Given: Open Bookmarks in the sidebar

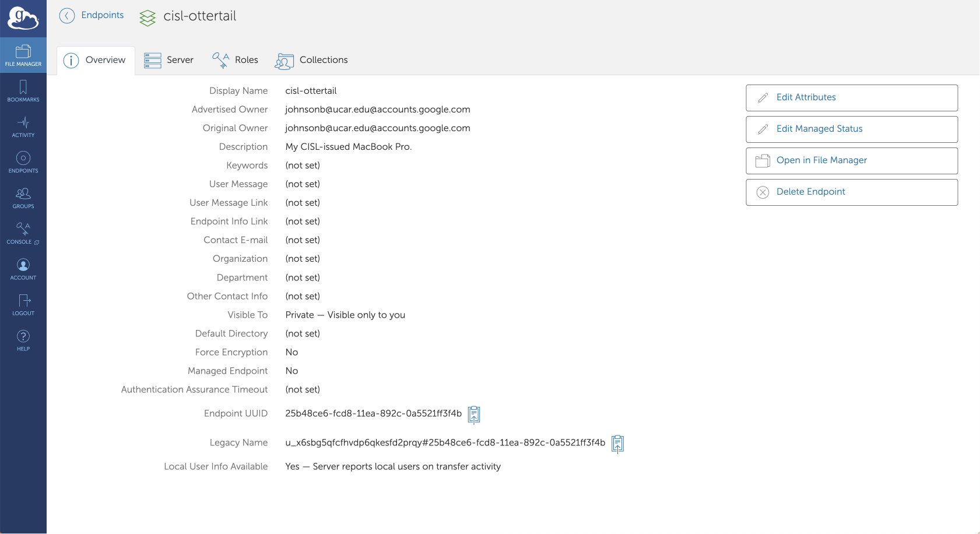Looking at the screenshot, I should coord(23,91).
